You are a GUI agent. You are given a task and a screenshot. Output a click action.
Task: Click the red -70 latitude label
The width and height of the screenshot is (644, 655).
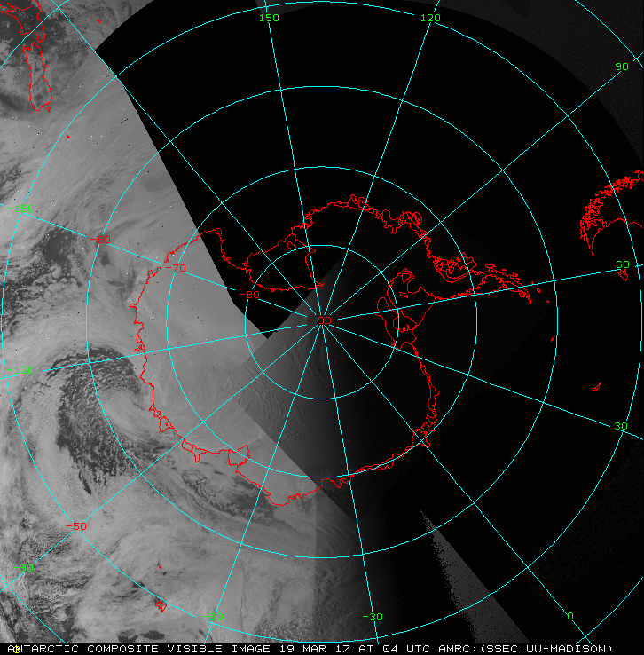(176, 268)
